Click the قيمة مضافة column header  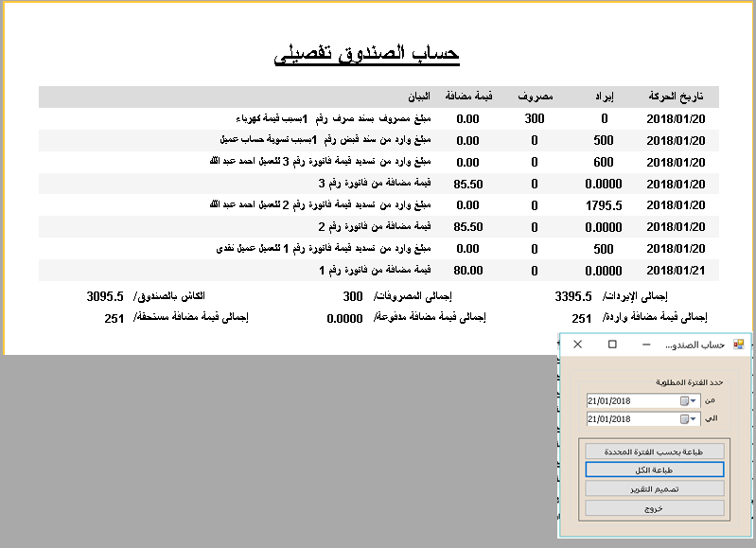pos(468,96)
